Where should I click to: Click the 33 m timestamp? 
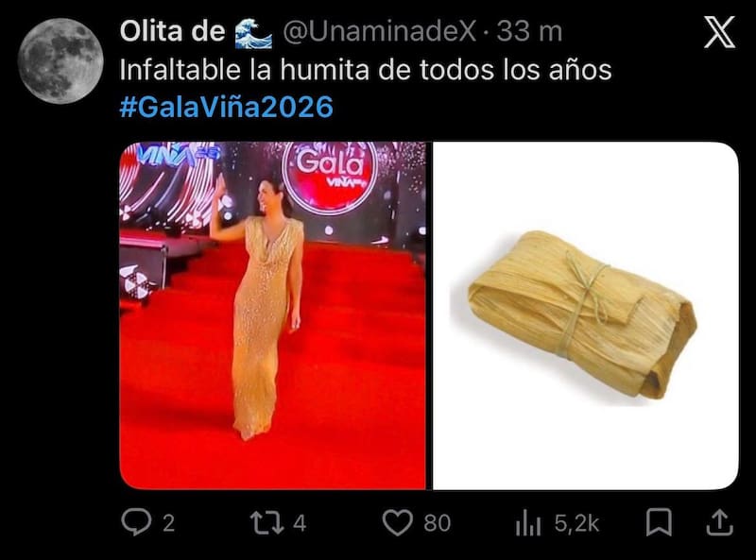529,32
